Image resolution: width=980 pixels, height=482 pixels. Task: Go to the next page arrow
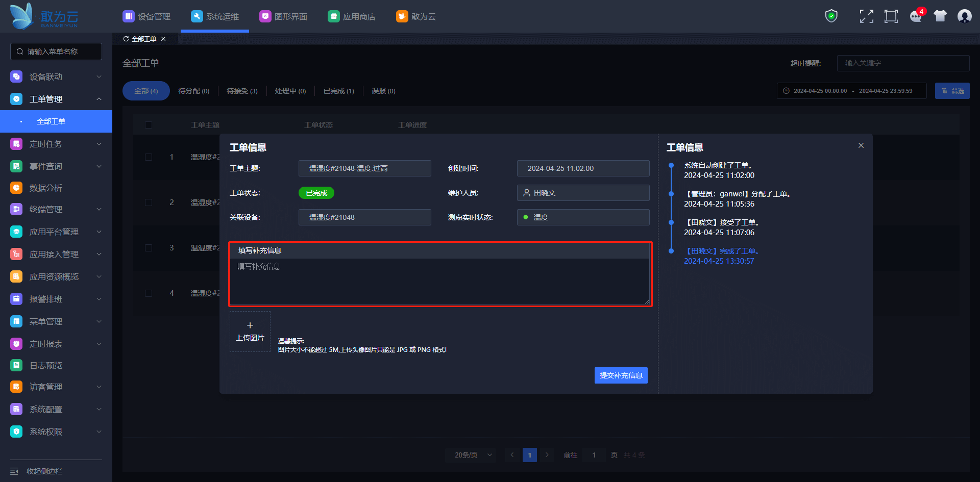[x=547, y=455]
